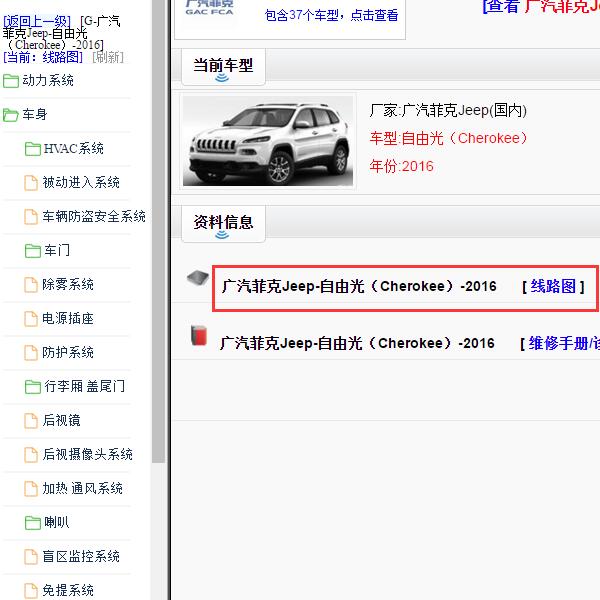Image resolution: width=600 pixels, height=600 pixels.
Task: Click the 被动进入系统 document icon
Action: [x=31, y=183]
